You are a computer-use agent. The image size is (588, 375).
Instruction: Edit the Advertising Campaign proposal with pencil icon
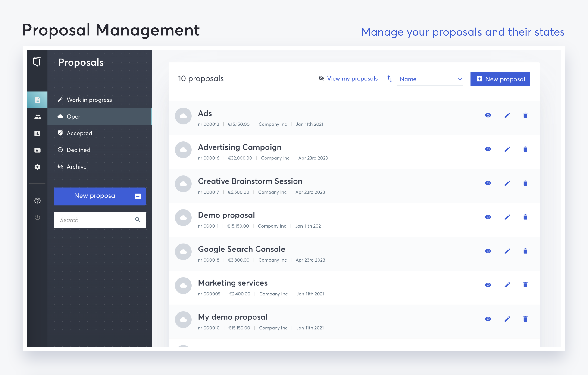507,149
